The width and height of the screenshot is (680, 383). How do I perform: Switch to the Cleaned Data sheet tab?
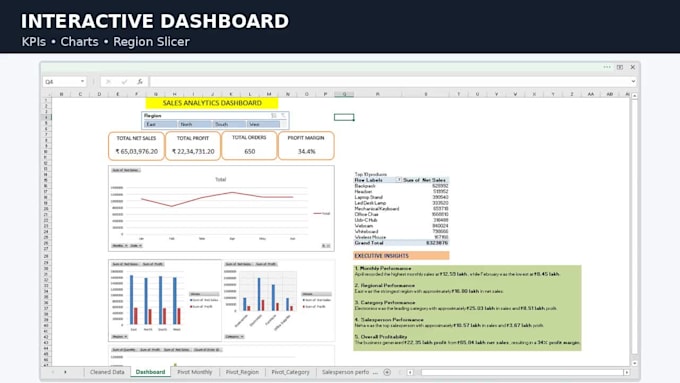pyautogui.click(x=107, y=372)
